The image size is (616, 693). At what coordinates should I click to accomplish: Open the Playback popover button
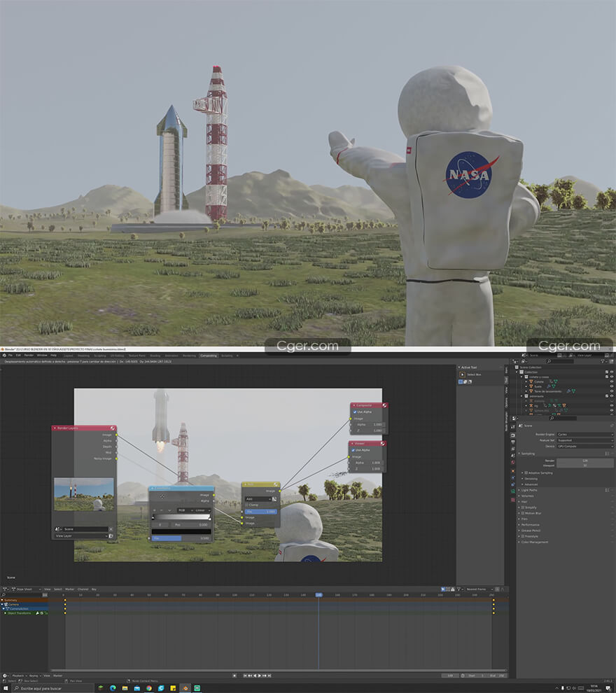(18, 675)
